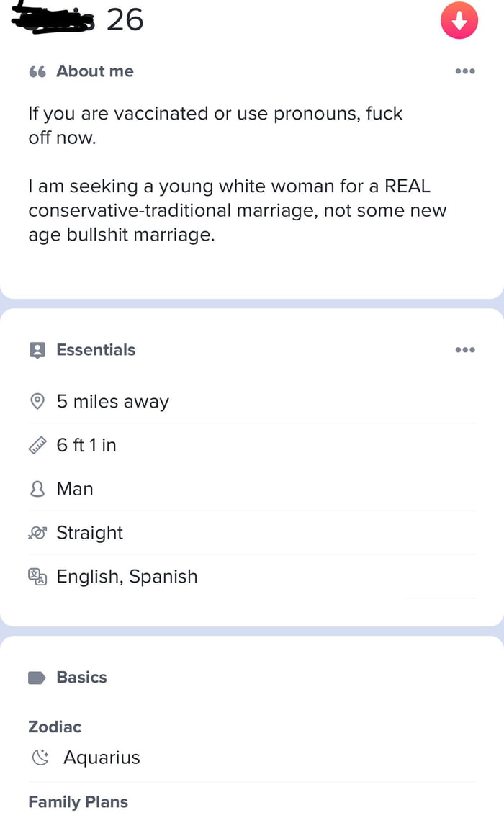This screenshot has width=504, height=818.
Task: Tap the red down-arrow button
Action: 459,21
